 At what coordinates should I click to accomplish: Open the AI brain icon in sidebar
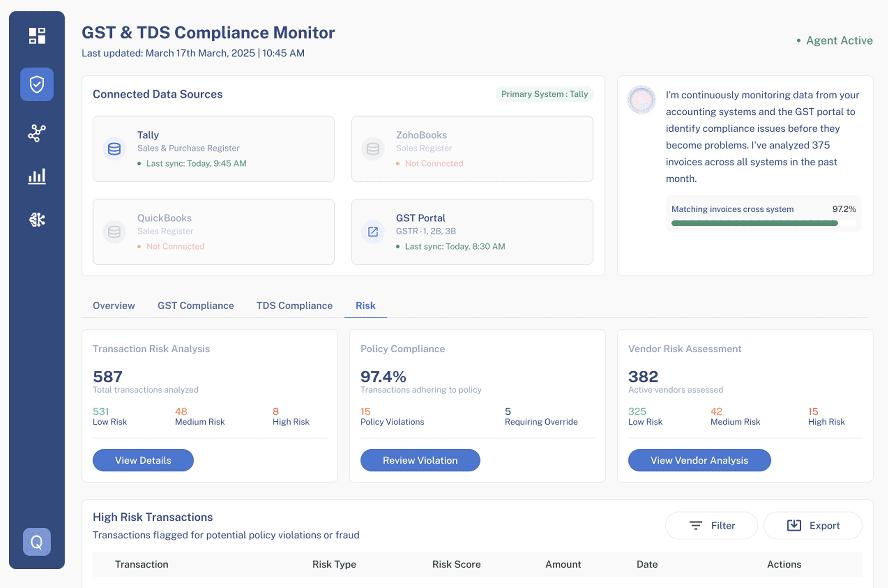(37, 219)
